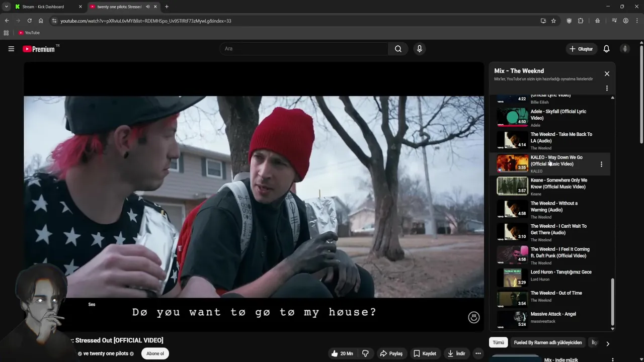Close the Kick Dashboard tab

80,7
